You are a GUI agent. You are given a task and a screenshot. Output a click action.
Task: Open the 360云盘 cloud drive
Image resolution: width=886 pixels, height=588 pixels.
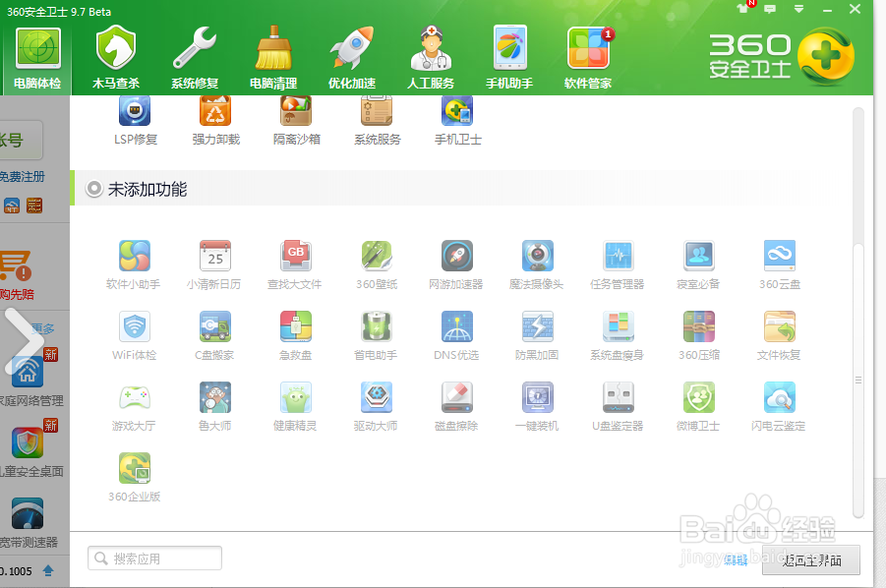779,256
